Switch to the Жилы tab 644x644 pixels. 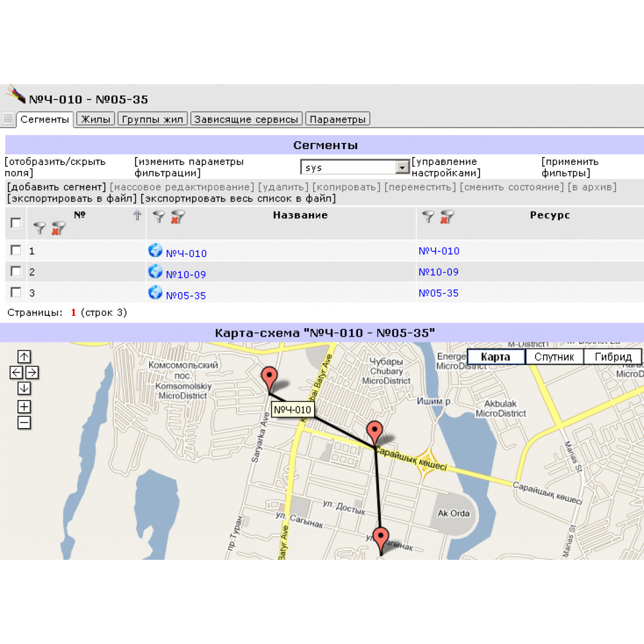[95, 119]
